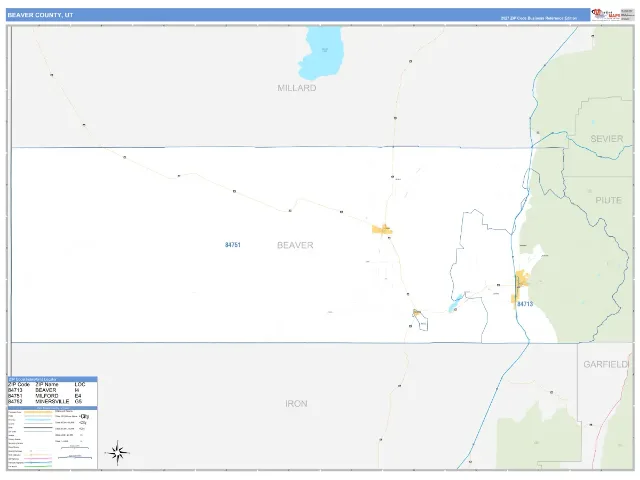Click the publisher logo in the header

[606, 14]
